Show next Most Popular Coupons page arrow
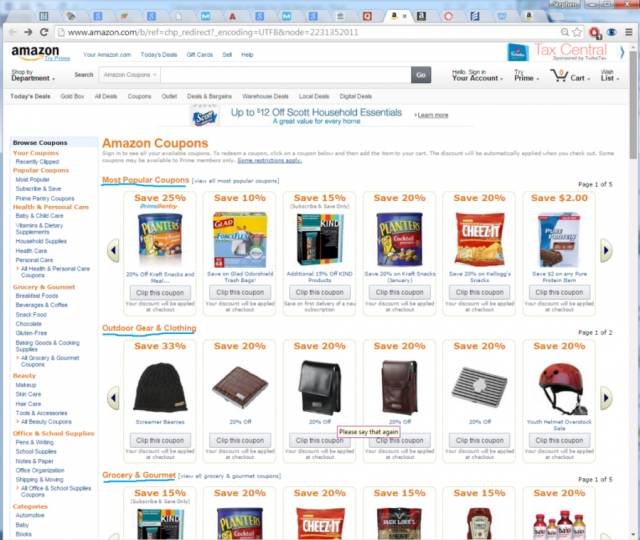640x540 pixels. coord(606,250)
